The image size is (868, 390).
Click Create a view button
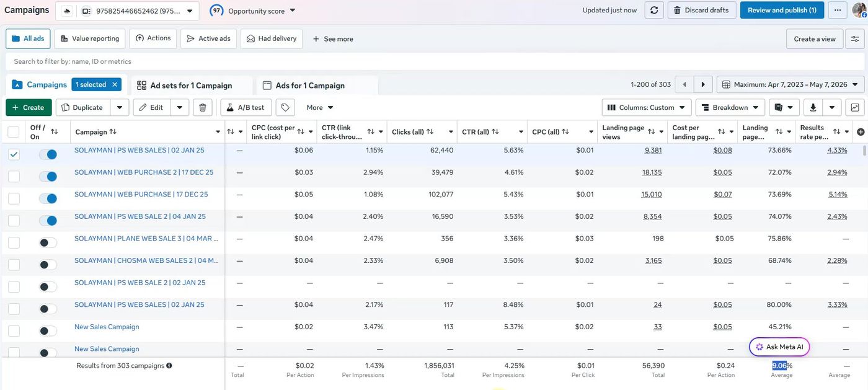(x=815, y=38)
